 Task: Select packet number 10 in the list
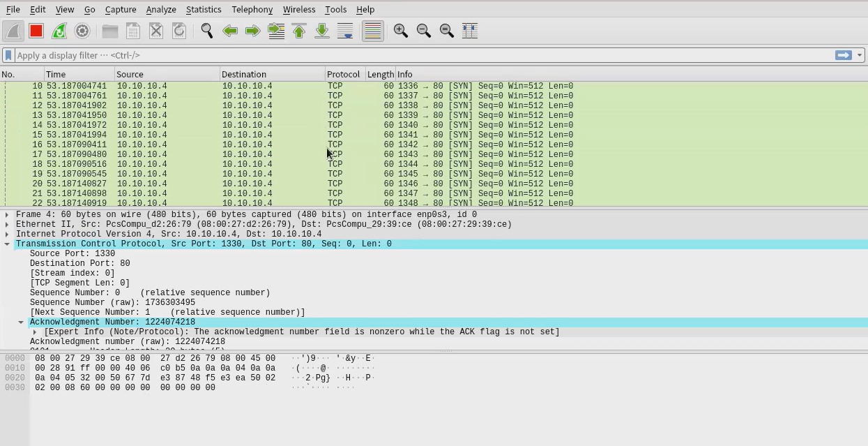point(434,86)
